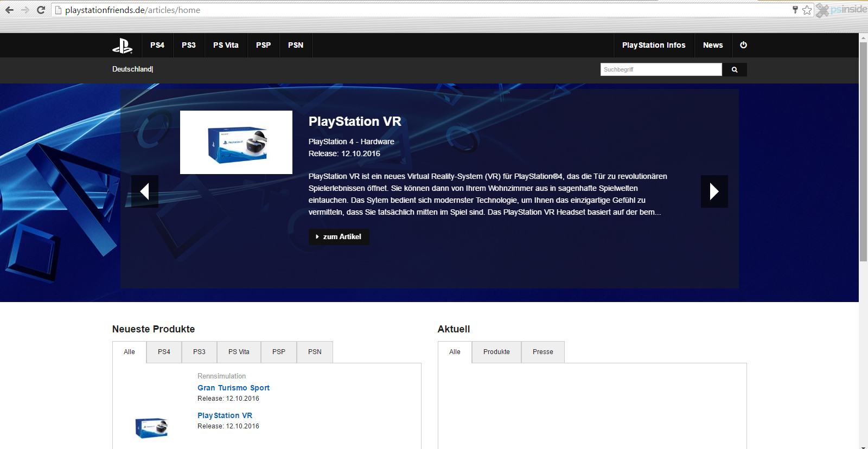Open PlayStation Infos menu
The width and height of the screenshot is (868, 449).
[654, 45]
